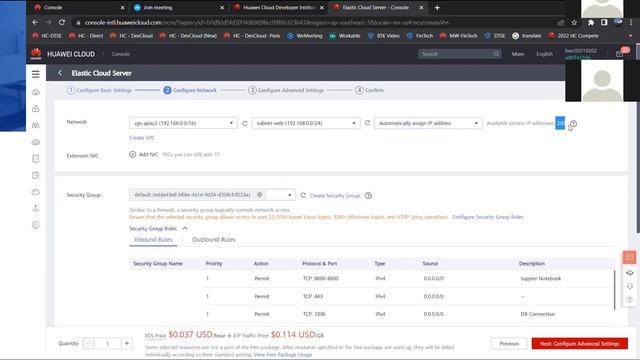Open the translate bookmark

coord(527,36)
